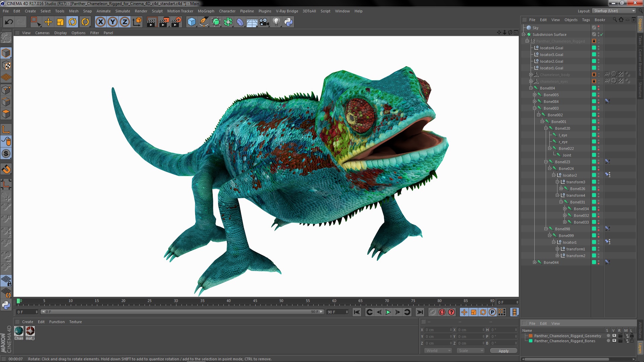This screenshot has height=362, width=644.
Task: Open the World coordinate dropdown
Action: click(438, 351)
